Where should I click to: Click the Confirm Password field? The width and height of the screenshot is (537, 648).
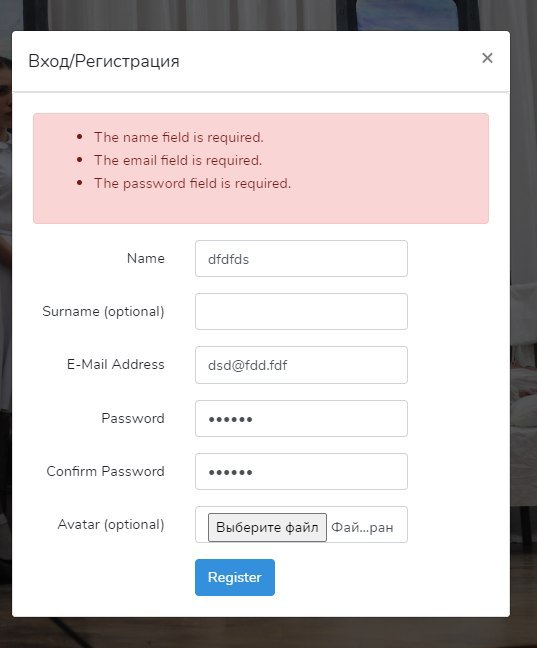(301, 472)
